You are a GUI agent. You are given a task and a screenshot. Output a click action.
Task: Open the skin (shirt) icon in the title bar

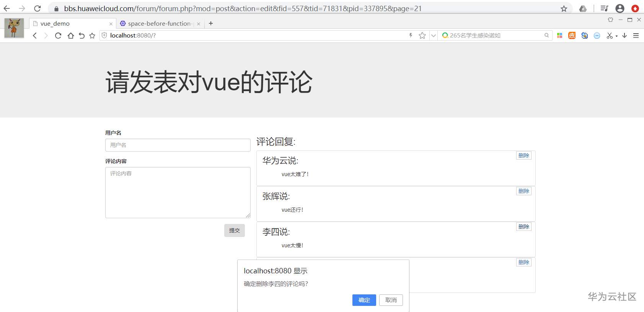tap(610, 20)
